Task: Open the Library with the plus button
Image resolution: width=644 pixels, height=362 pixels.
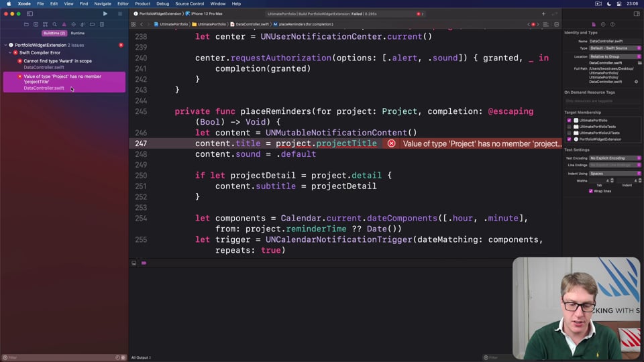Action: (543, 13)
